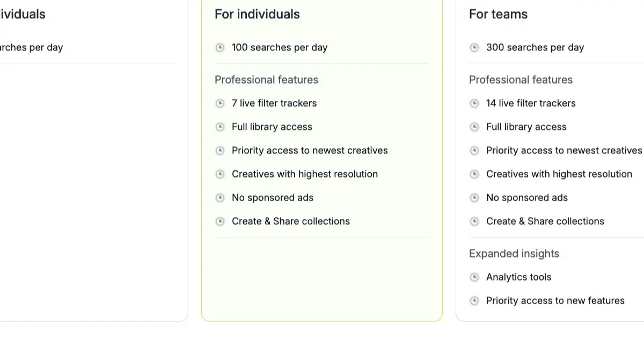
Task: Select the highlighted individuals plan card
Action: pyautogui.click(x=322, y=161)
